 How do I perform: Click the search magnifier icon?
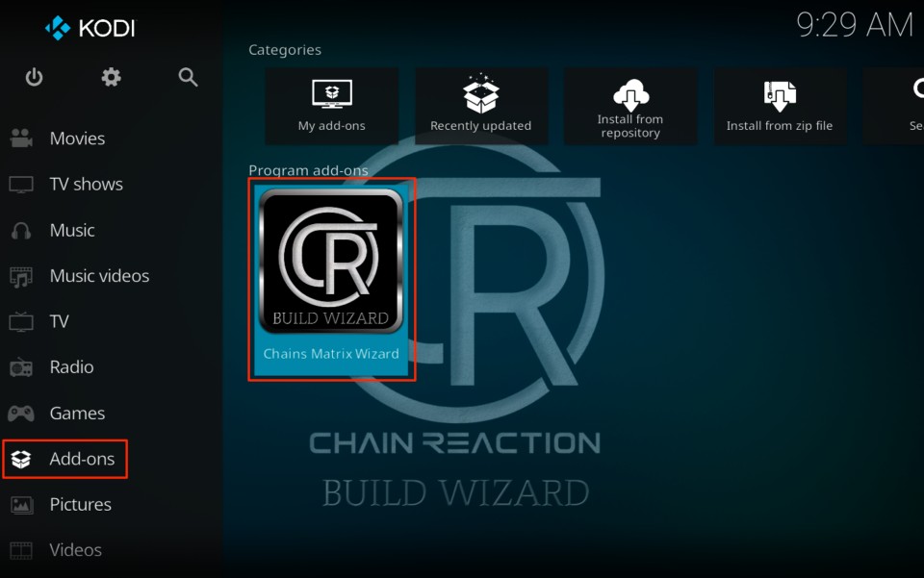click(x=188, y=77)
